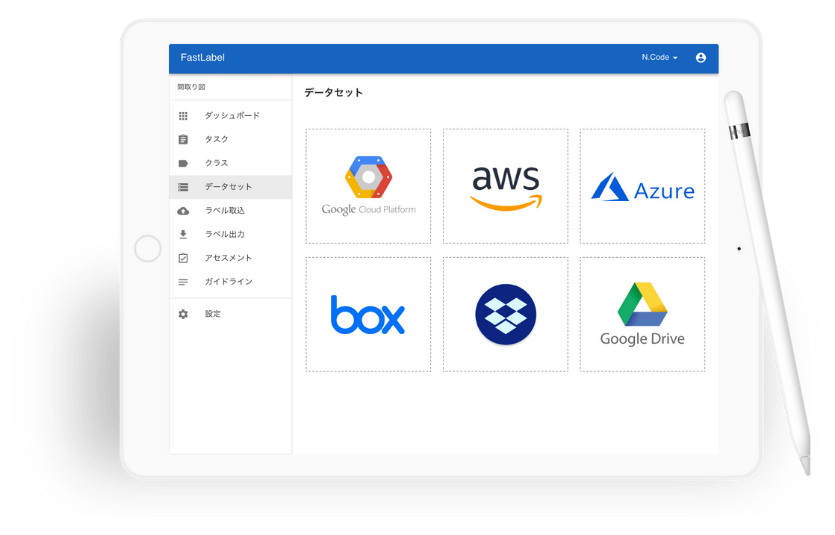Go to アセスメント in sidebar
This screenshot has width=835, height=535.
tap(228, 258)
